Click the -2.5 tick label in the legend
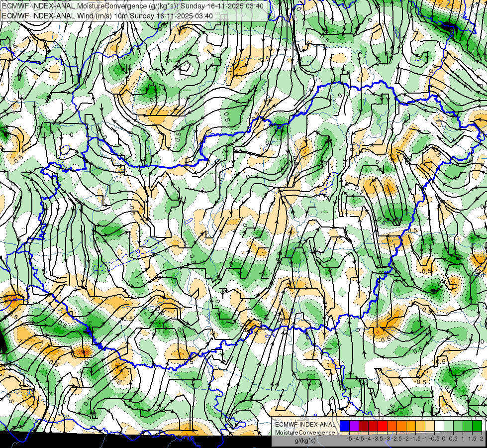The width and height of the screenshot is (487, 448). coord(396,439)
